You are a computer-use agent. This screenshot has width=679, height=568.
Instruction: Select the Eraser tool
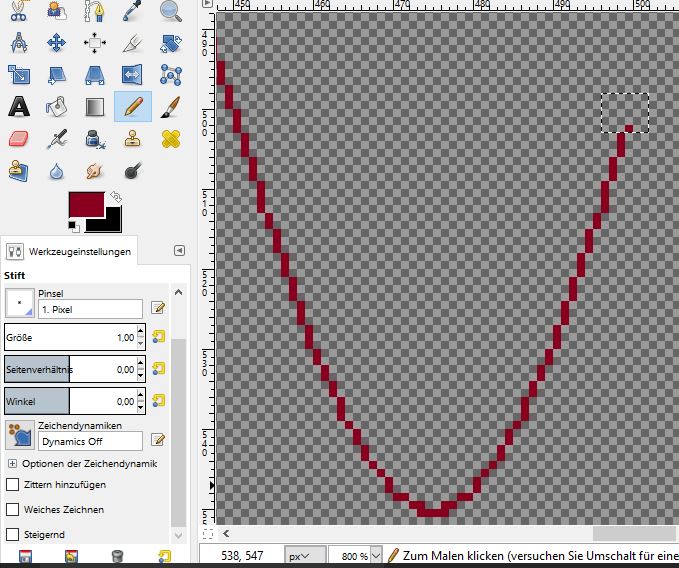[19, 138]
